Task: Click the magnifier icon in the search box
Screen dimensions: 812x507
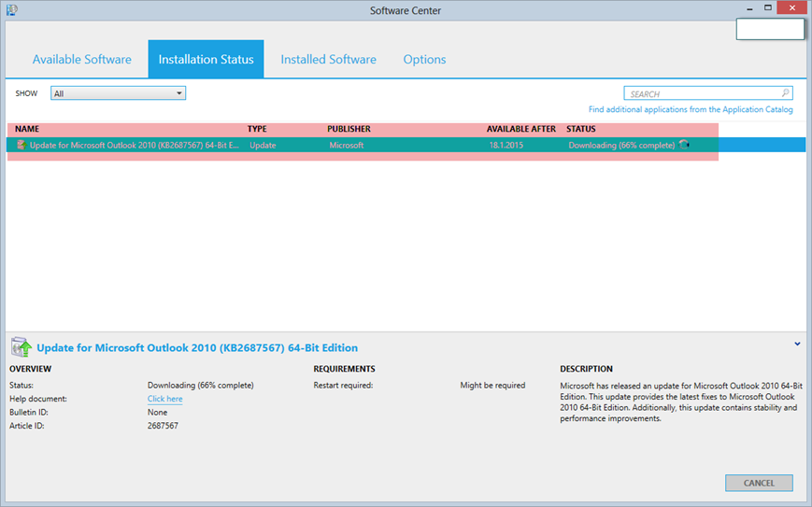Action: coord(786,93)
